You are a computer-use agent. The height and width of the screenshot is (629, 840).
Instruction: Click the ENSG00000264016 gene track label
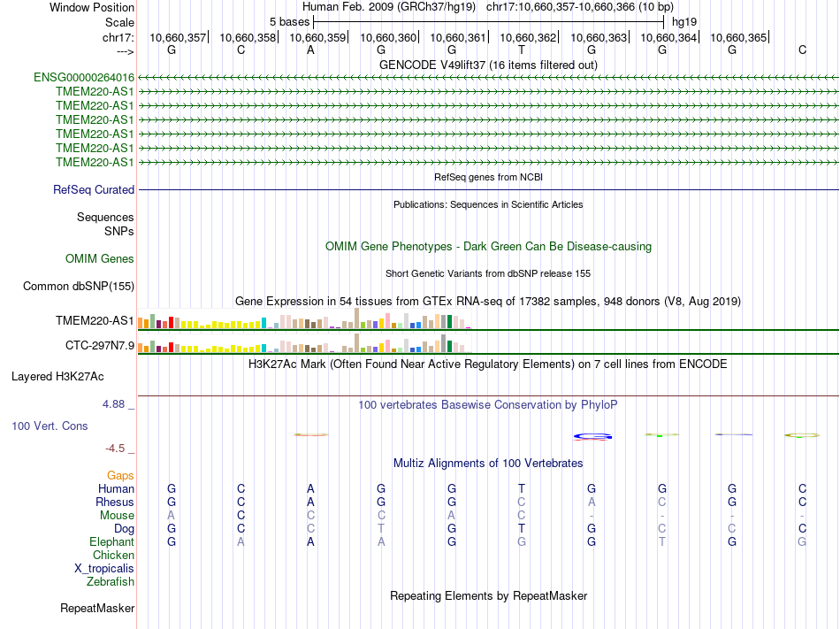point(84,78)
